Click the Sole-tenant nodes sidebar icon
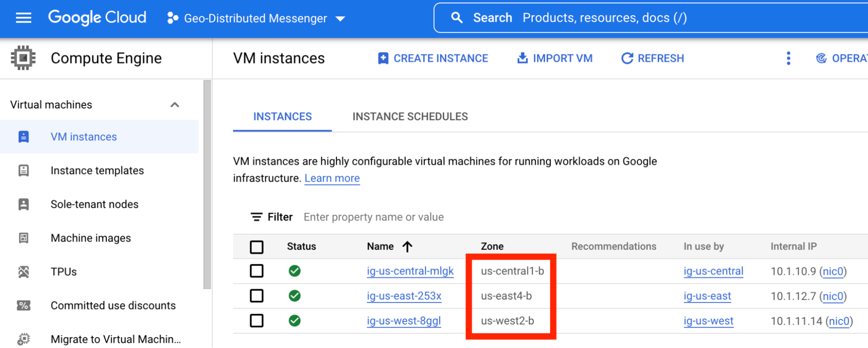The height and width of the screenshot is (348, 868). [x=24, y=204]
